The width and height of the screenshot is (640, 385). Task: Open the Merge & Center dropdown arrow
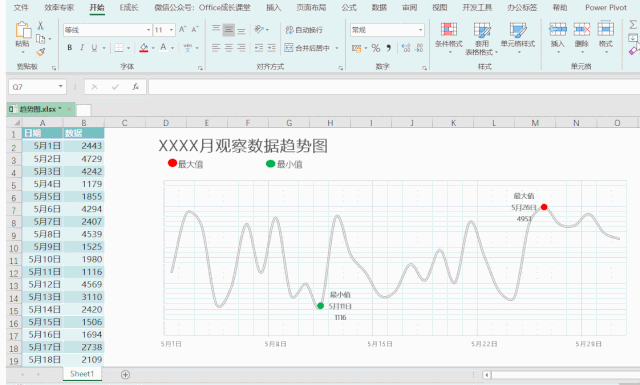click(337, 48)
